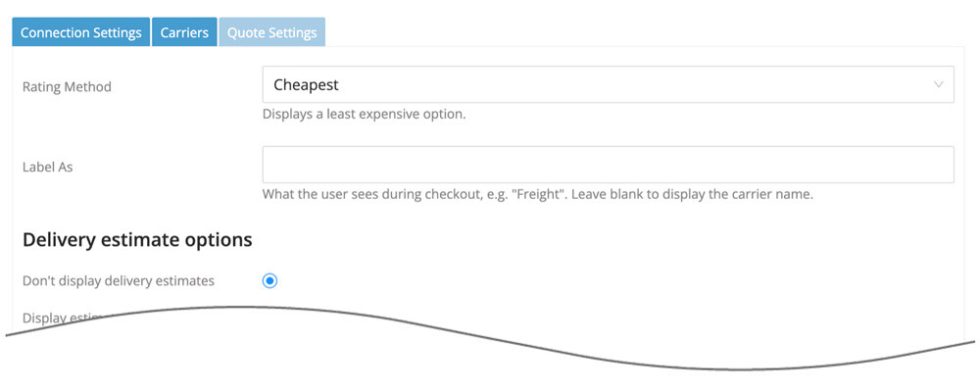Click the 'Carriers' blue tab button
Screen dimensions: 980x392
coord(184,32)
